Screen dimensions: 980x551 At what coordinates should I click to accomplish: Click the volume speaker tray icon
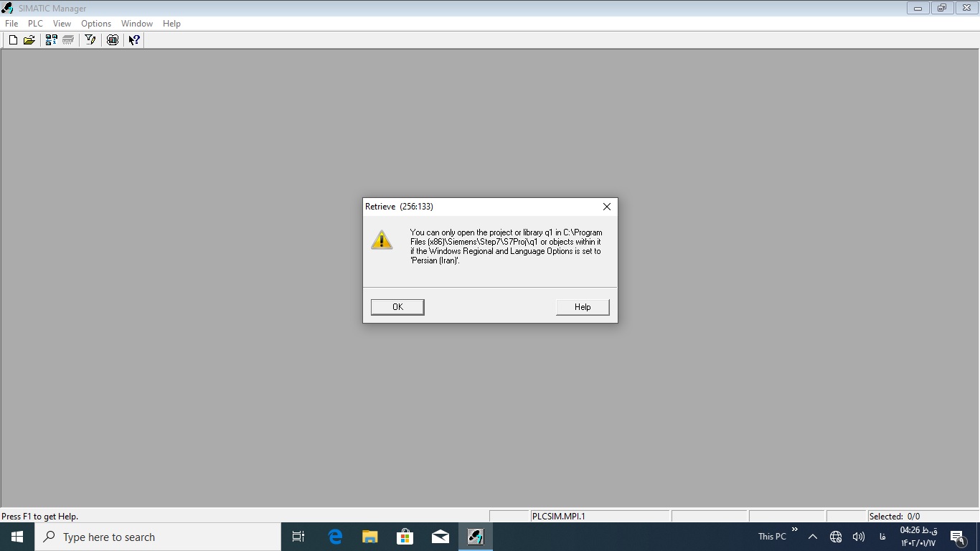pos(858,537)
